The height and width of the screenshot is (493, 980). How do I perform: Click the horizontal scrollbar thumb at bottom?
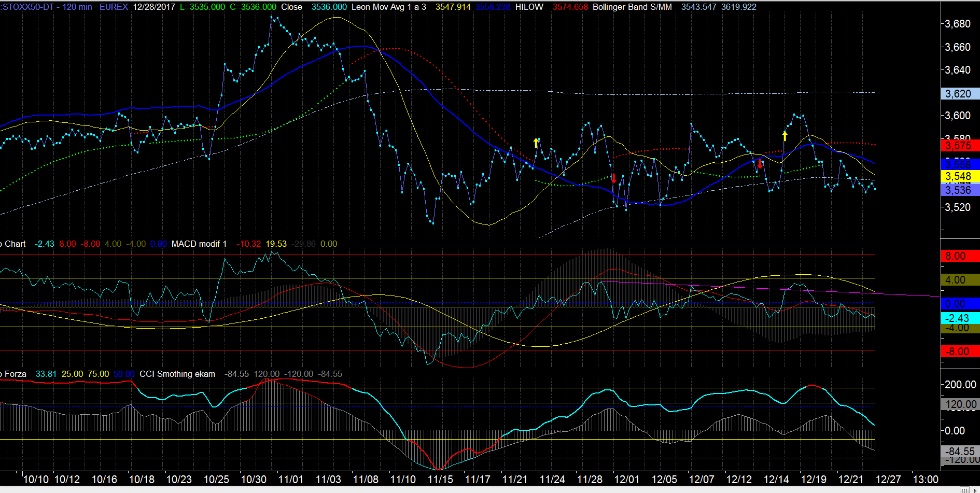(964, 489)
